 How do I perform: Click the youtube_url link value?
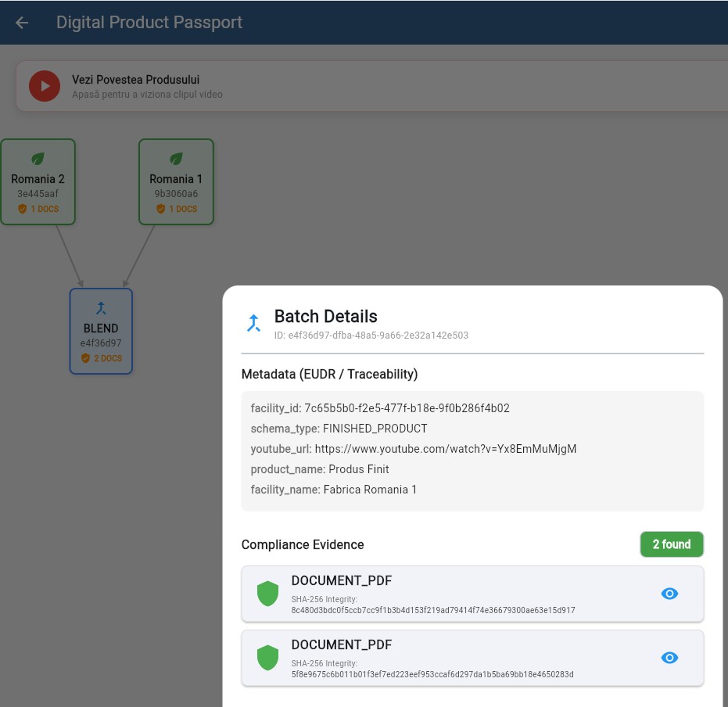tap(445, 449)
